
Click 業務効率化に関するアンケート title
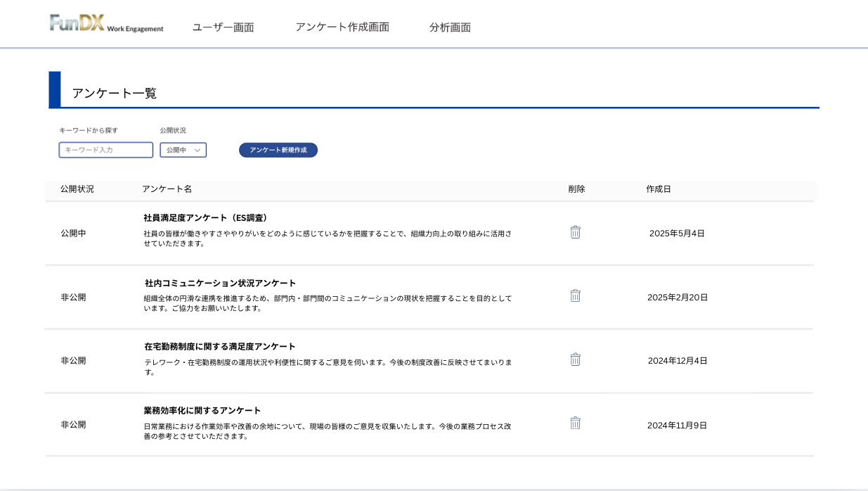click(x=202, y=410)
